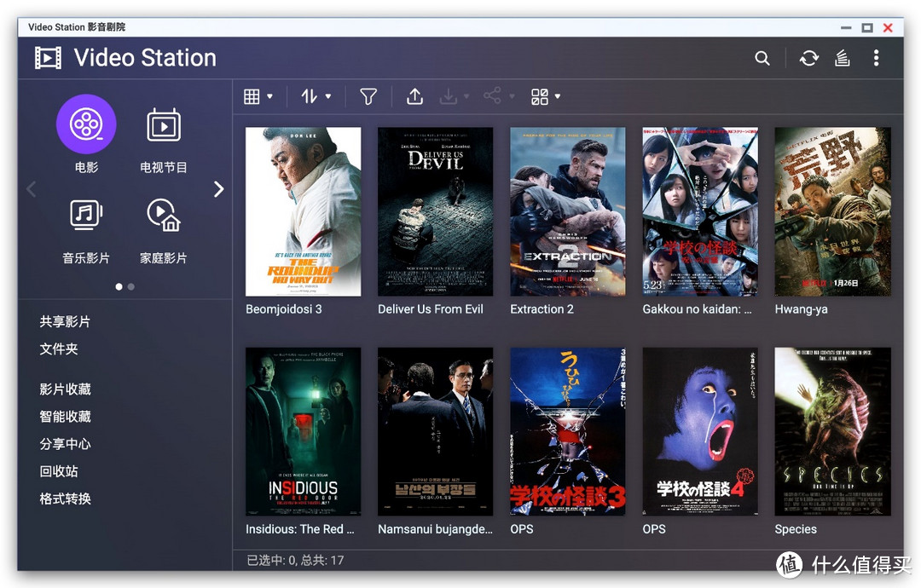Select the Beomjoidosi 3 poster
921x588 pixels.
coord(303,212)
